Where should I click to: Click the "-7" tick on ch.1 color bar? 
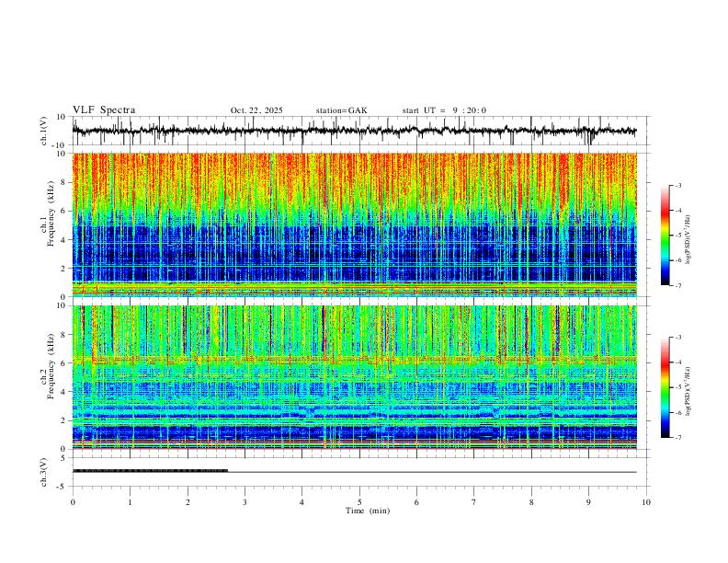click(x=677, y=286)
